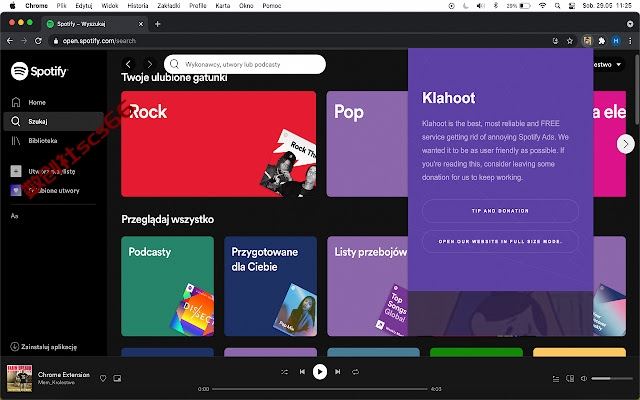Open Spotlight search in menu bar

point(557,6)
